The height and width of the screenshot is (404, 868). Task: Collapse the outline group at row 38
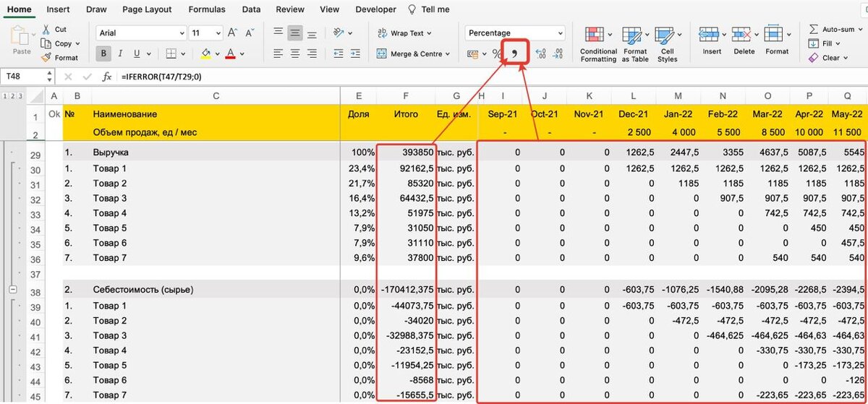point(12,290)
